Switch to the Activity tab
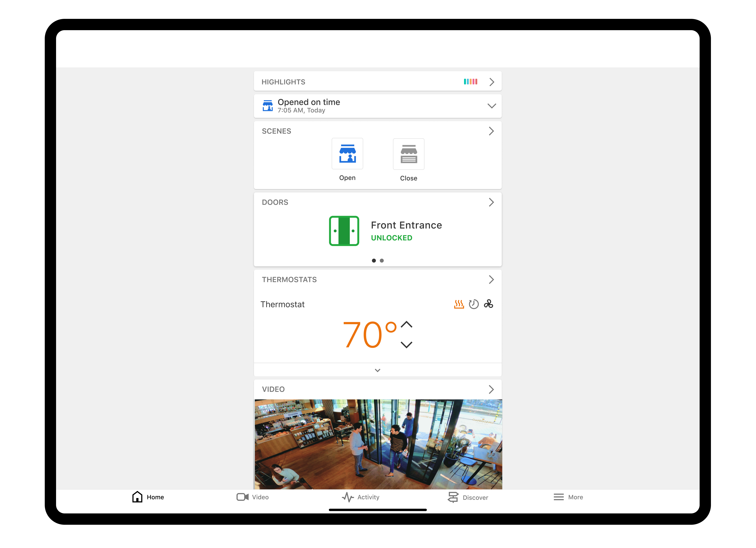The width and height of the screenshot is (756, 548). [361, 497]
